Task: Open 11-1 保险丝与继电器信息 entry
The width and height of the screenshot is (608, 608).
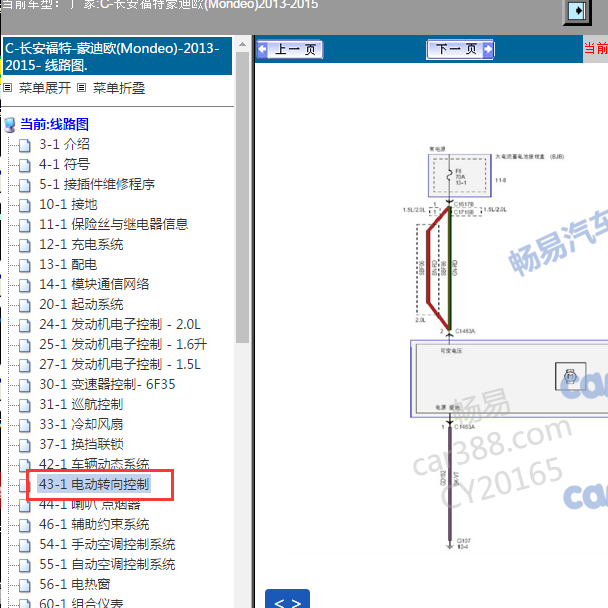Action: pos(114,224)
